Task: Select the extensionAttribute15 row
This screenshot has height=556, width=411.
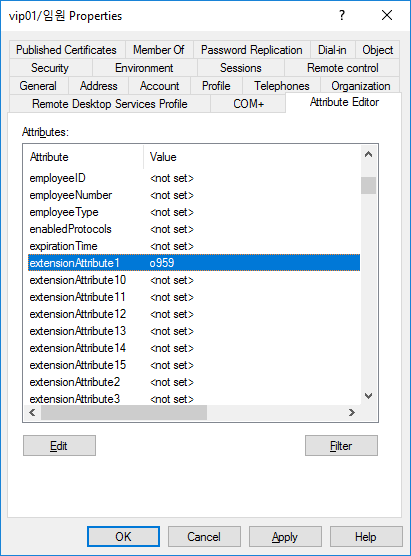Action: 194,365
